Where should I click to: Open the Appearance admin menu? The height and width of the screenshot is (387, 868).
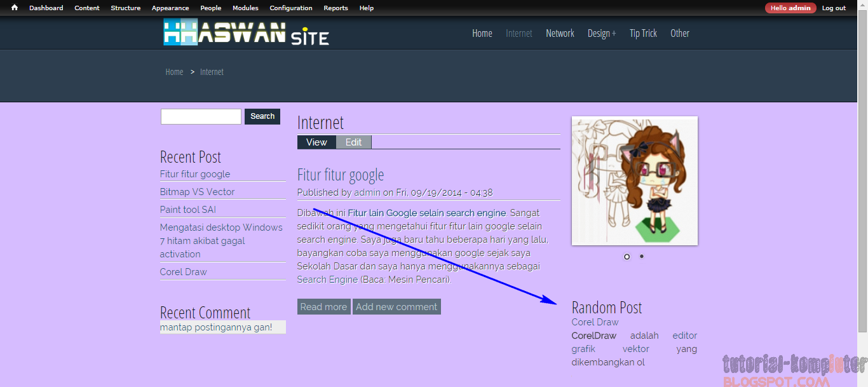pos(170,8)
